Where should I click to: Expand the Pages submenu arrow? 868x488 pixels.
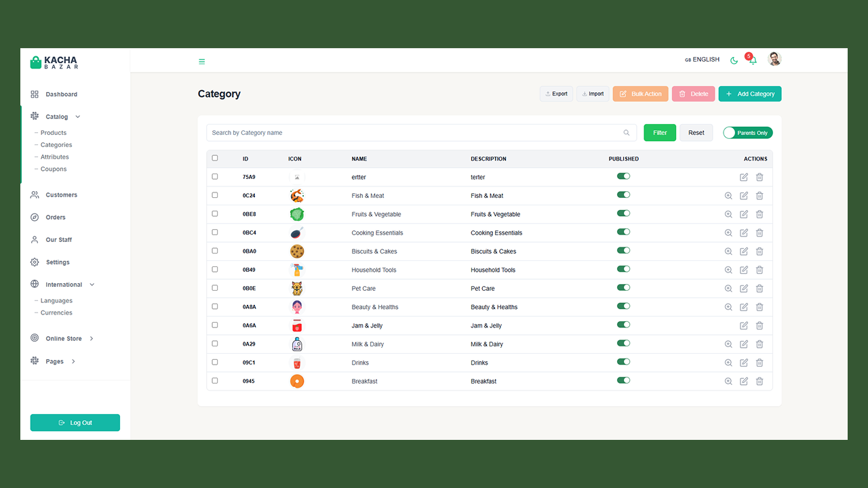pos(73,361)
